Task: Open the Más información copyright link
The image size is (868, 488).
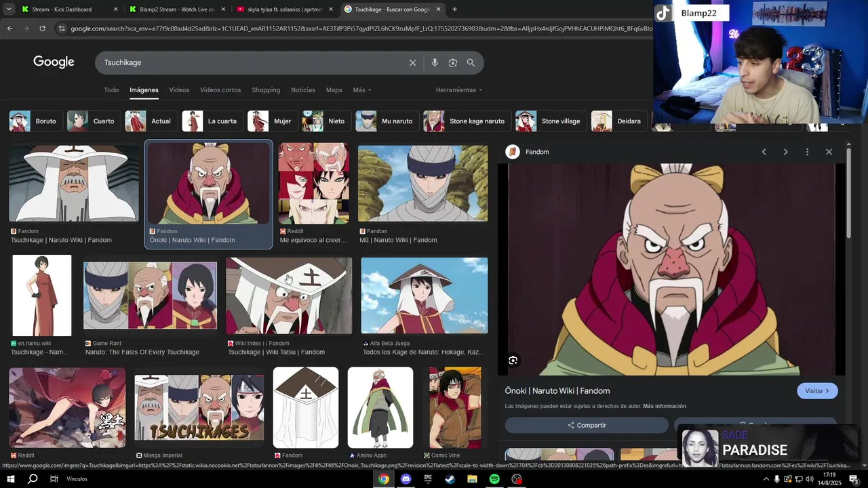Action: [665, 406]
